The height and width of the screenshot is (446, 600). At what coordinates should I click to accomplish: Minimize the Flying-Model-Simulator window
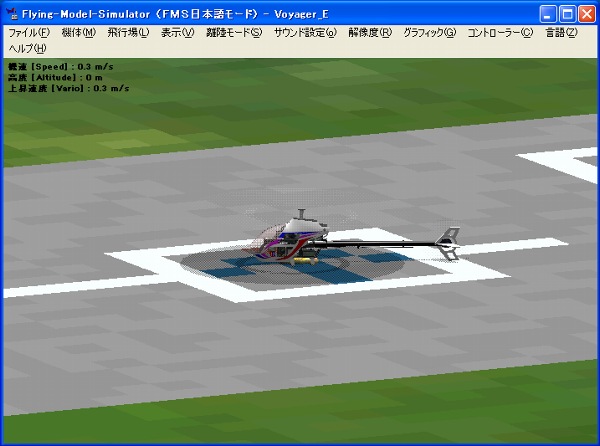(548, 14)
